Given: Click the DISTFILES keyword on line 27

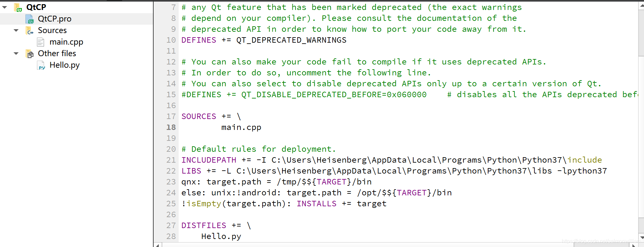Looking at the screenshot, I should tap(204, 226).
